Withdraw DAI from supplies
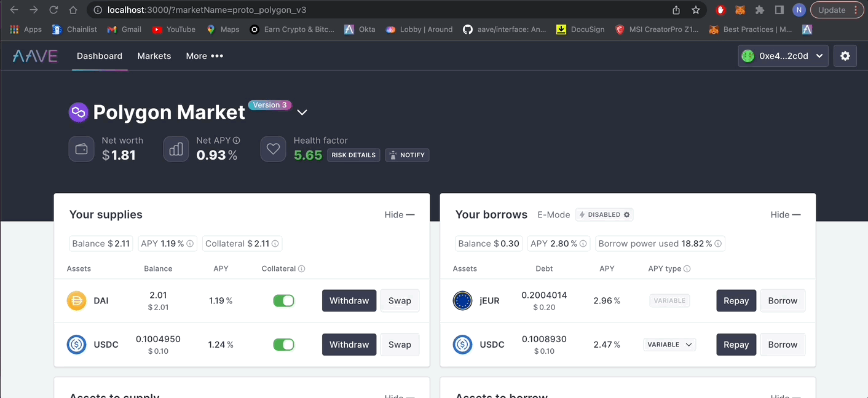This screenshot has height=398, width=868. click(349, 301)
